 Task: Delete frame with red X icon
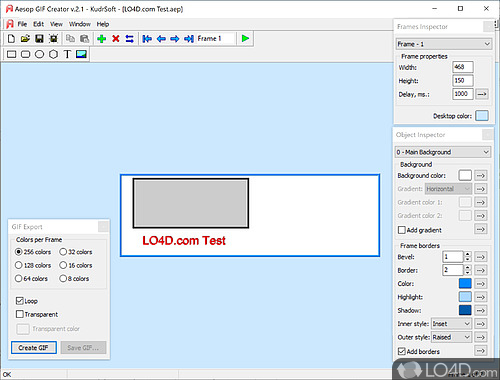pyautogui.click(x=116, y=39)
